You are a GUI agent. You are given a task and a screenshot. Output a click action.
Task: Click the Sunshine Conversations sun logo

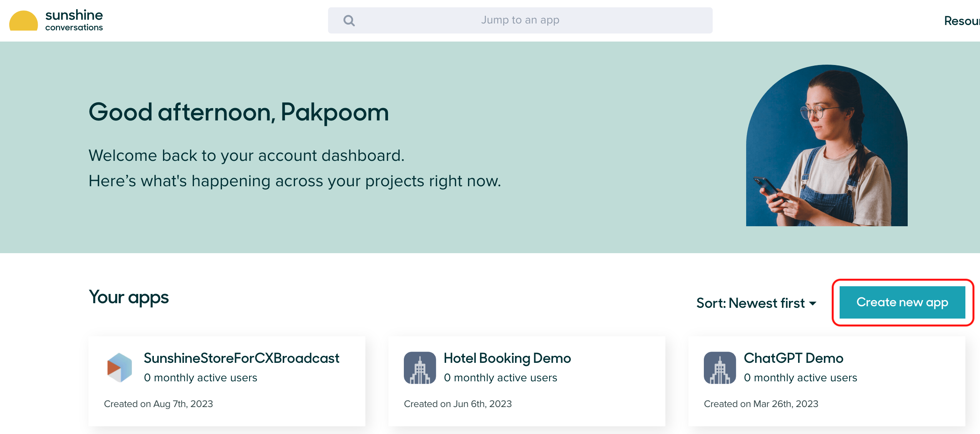[x=23, y=21]
